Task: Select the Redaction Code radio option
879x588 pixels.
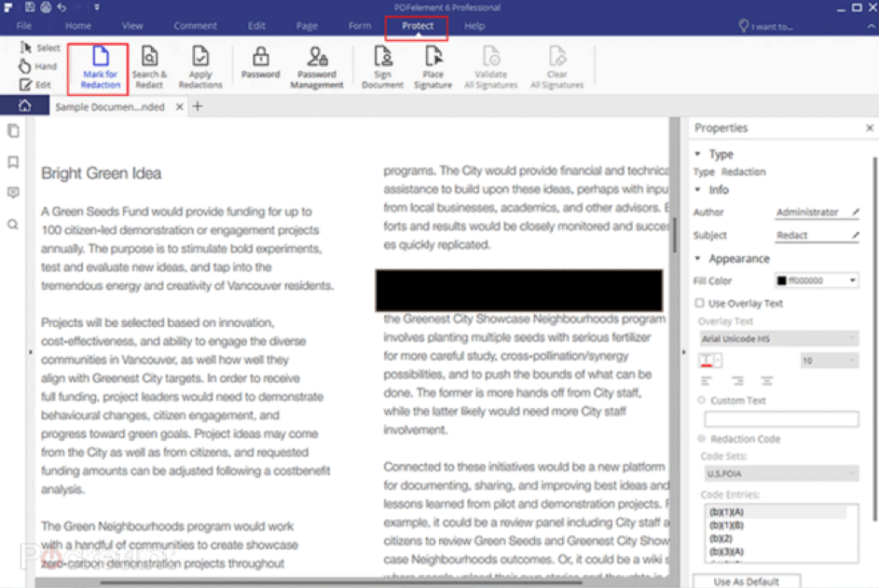Action: coord(702,439)
